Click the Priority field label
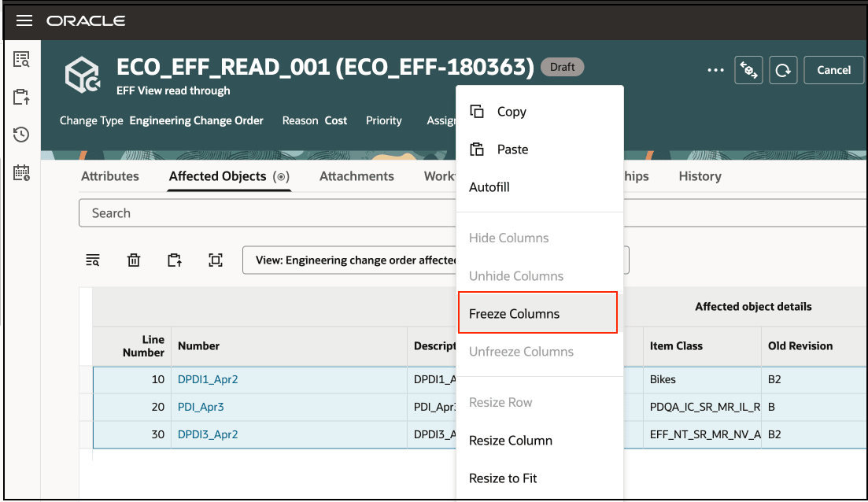This screenshot has width=868, height=502. [383, 120]
